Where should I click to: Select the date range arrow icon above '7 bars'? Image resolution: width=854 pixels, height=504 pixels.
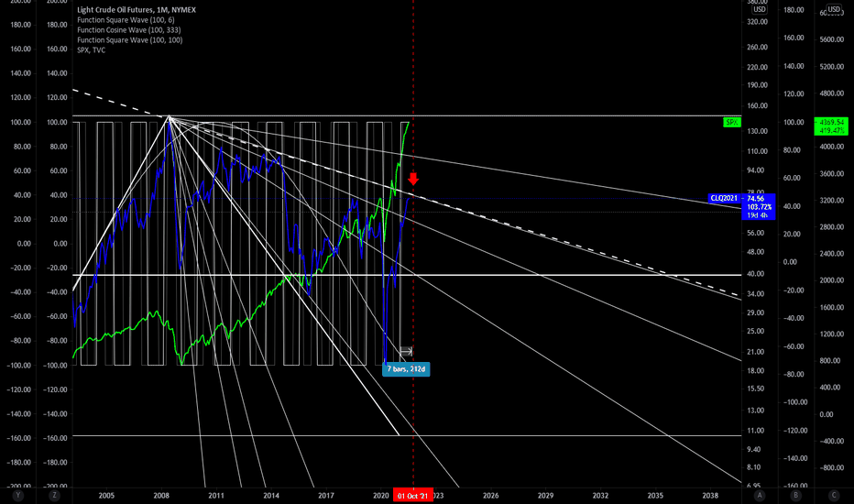406,352
